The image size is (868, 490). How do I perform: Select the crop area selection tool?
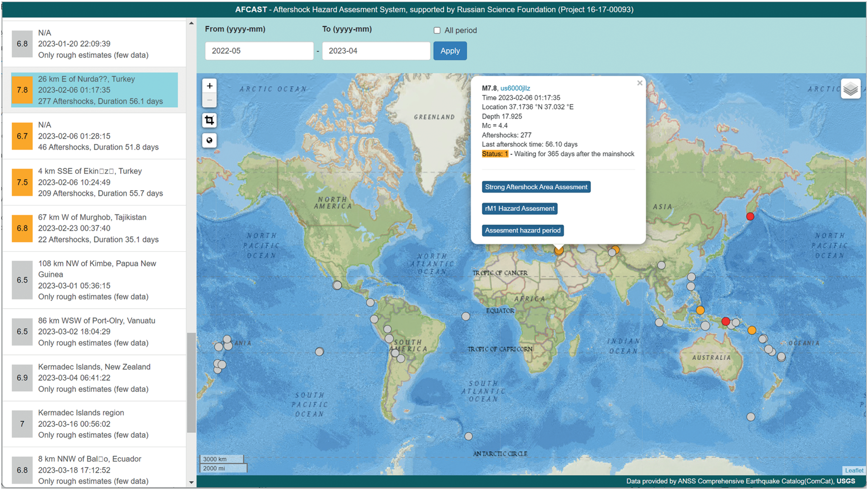(x=210, y=120)
